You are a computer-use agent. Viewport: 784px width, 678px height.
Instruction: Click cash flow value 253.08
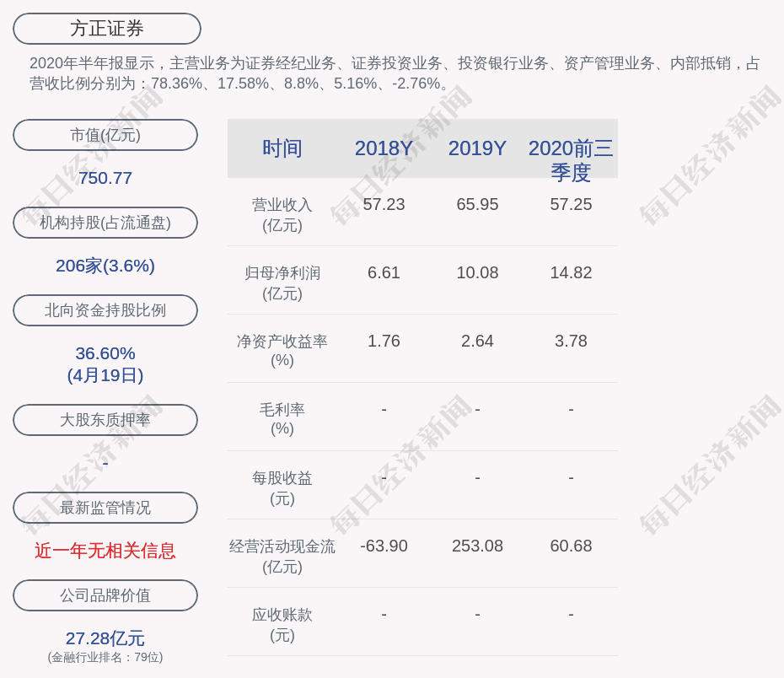coord(477,546)
